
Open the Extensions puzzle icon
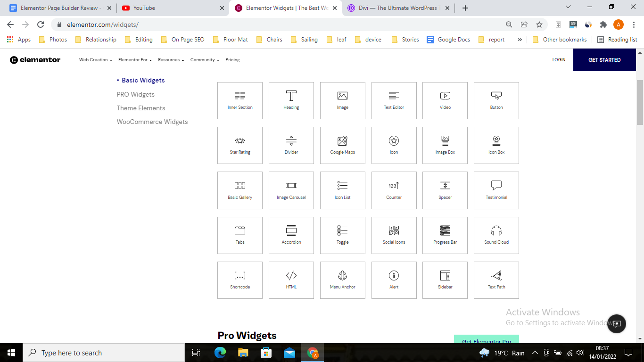click(x=603, y=25)
